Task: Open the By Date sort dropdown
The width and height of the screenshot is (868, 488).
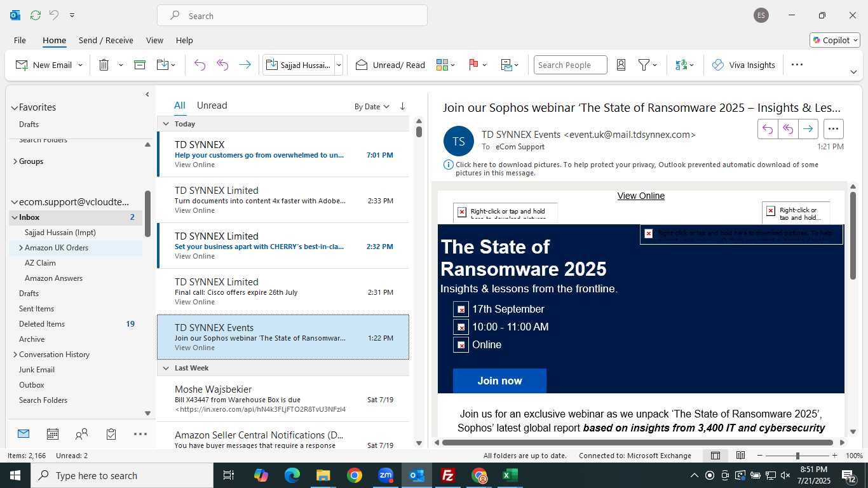Action: tap(372, 107)
